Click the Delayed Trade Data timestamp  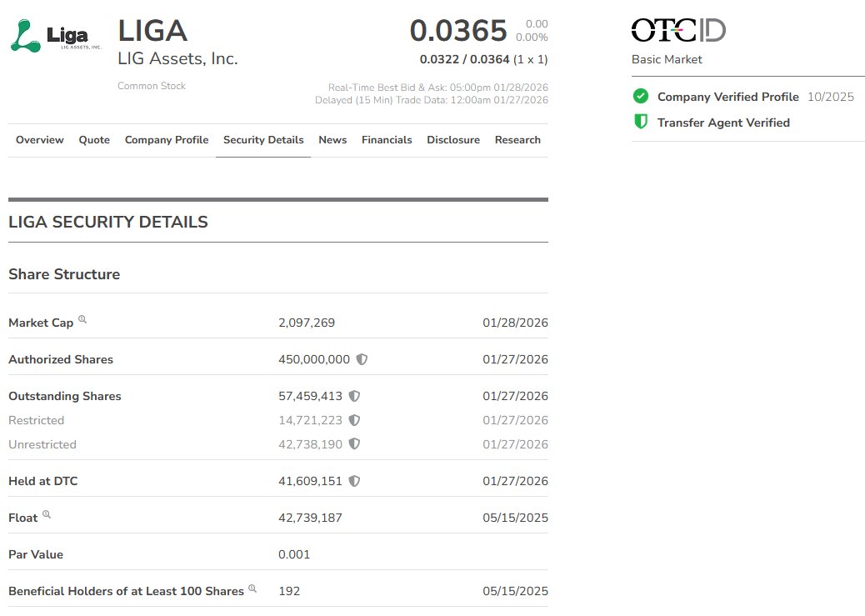(x=432, y=100)
